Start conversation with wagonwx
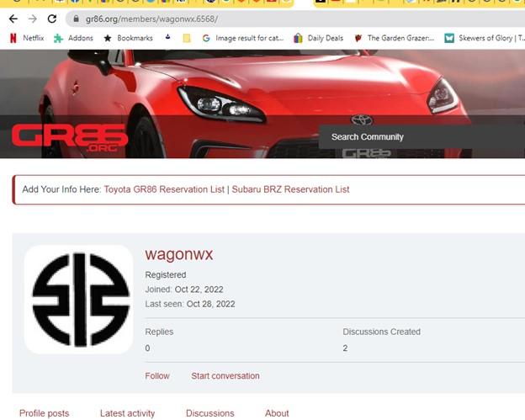This screenshot has width=525, height=420. click(x=225, y=376)
